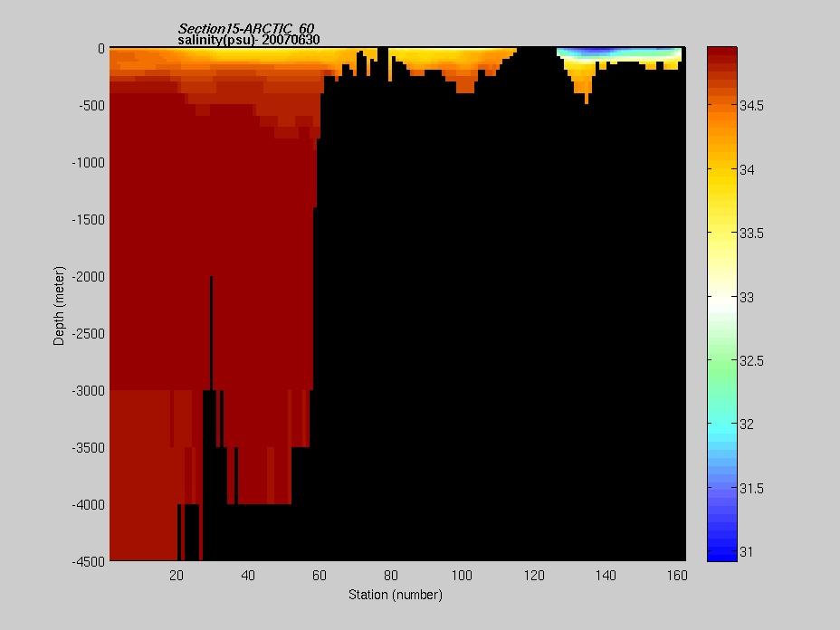Click the depth tick label '-4000'
Viewport: 840px width, 630px height.
pyautogui.click(x=89, y=505)
